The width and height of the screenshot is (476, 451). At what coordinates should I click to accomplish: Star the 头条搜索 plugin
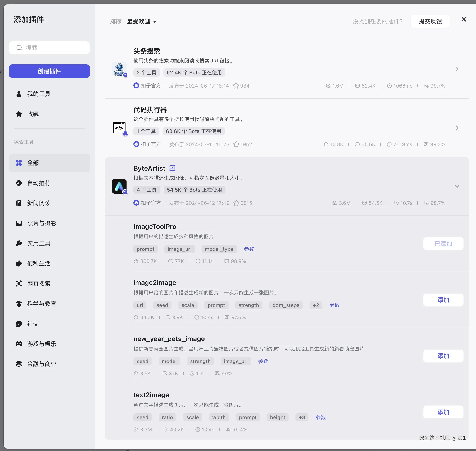click(236, 86)
